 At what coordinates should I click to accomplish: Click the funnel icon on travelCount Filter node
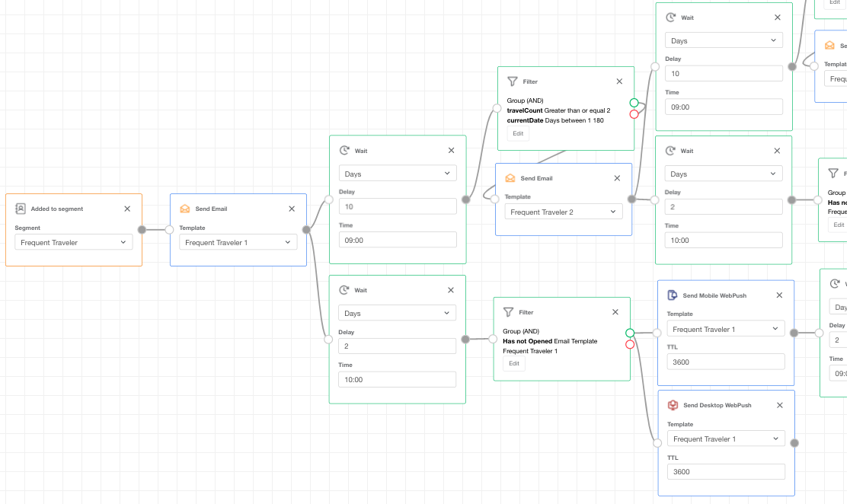513,81
